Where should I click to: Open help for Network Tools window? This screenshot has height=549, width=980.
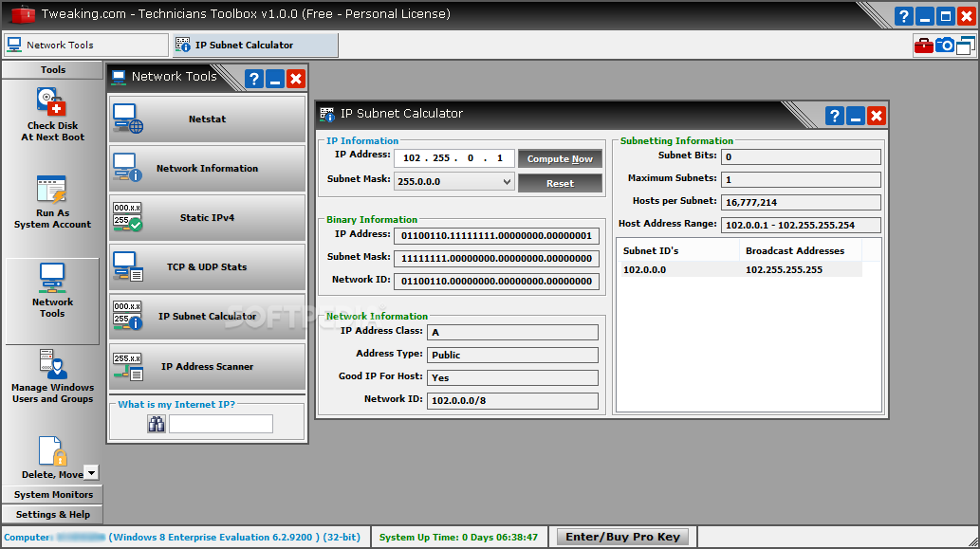(253, 79)
